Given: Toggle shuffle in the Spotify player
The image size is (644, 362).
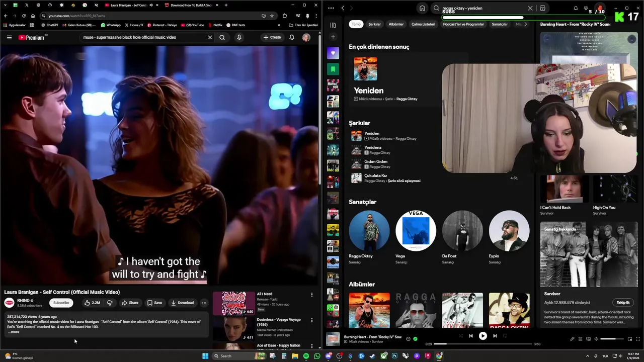Looking at the screenshot, I should (x=460, y=336).
